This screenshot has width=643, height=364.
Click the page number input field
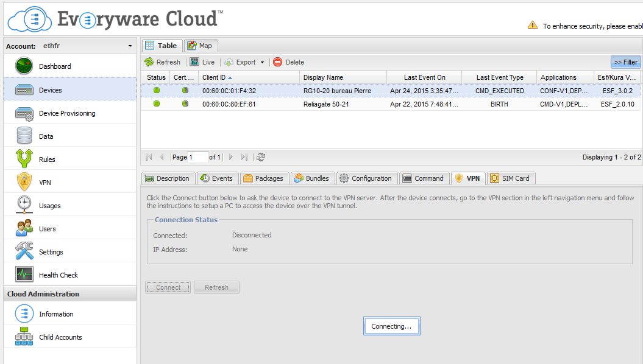[197, 157]
